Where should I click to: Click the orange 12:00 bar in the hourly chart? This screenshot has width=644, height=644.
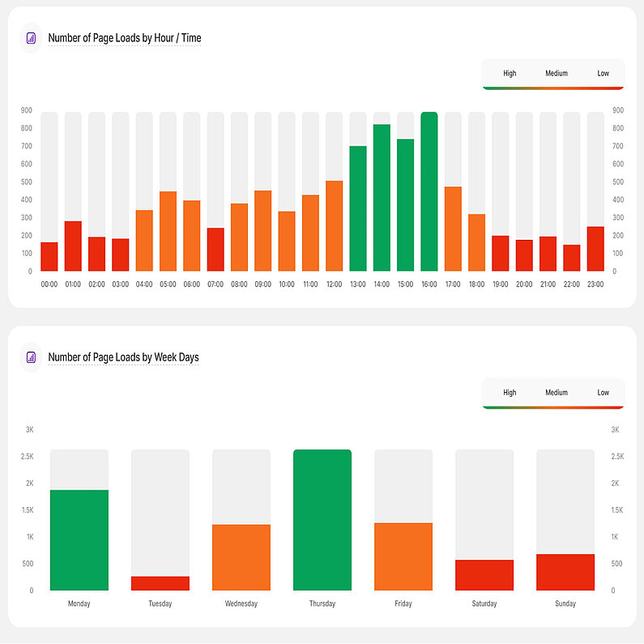pos(334,226)
